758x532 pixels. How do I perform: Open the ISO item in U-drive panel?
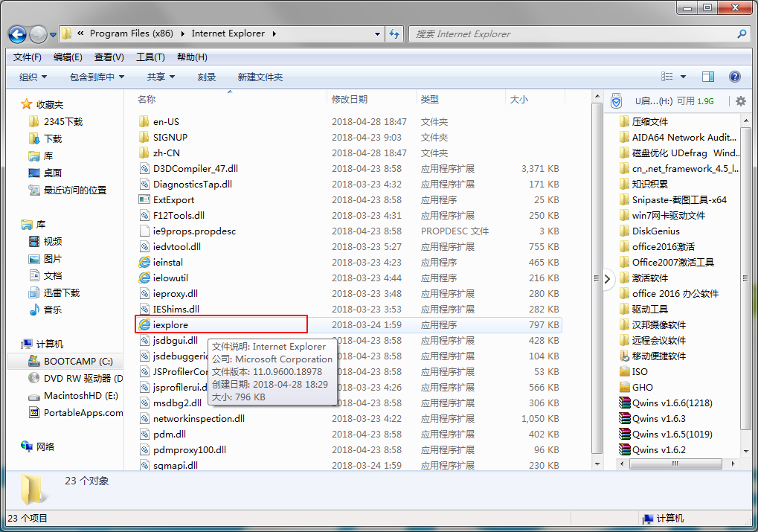640,371
